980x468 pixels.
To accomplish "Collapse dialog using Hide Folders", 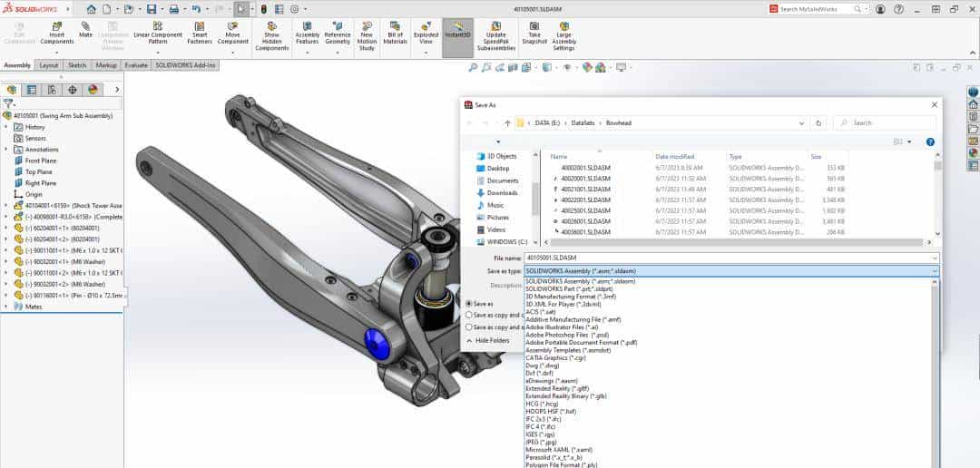I will pyautogui.click(x=488, y=340).
